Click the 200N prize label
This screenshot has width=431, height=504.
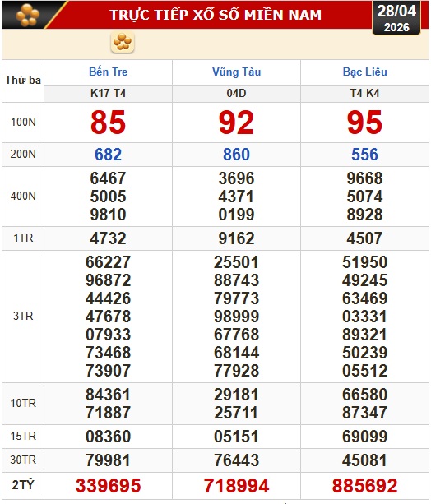pos(23,155)
